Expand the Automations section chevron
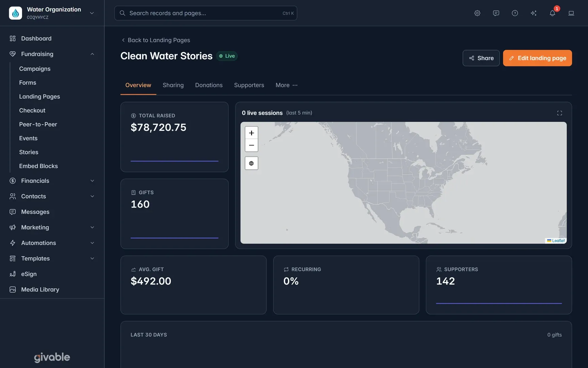Screen dimensions: 588x368 coord(92,243)
